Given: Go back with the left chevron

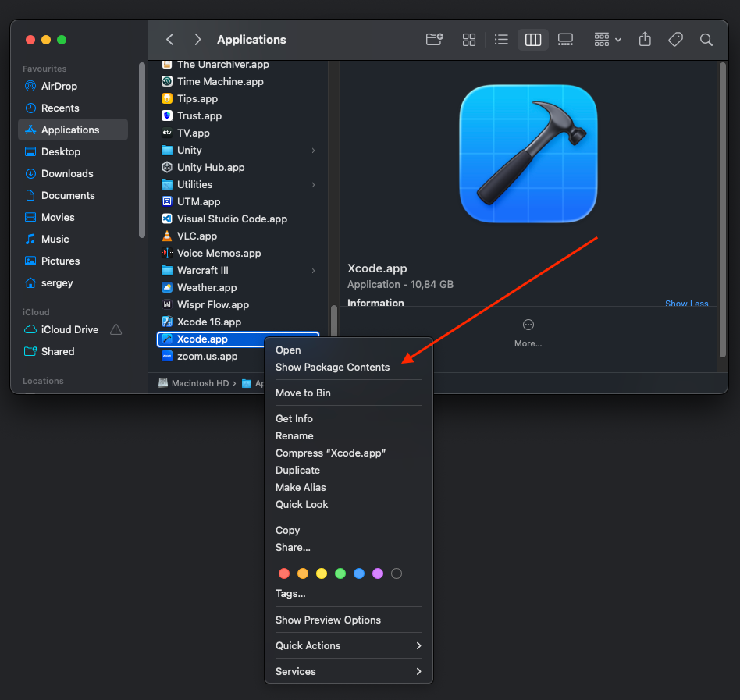Looking at the screenshot, I should [x=170, y=40].
